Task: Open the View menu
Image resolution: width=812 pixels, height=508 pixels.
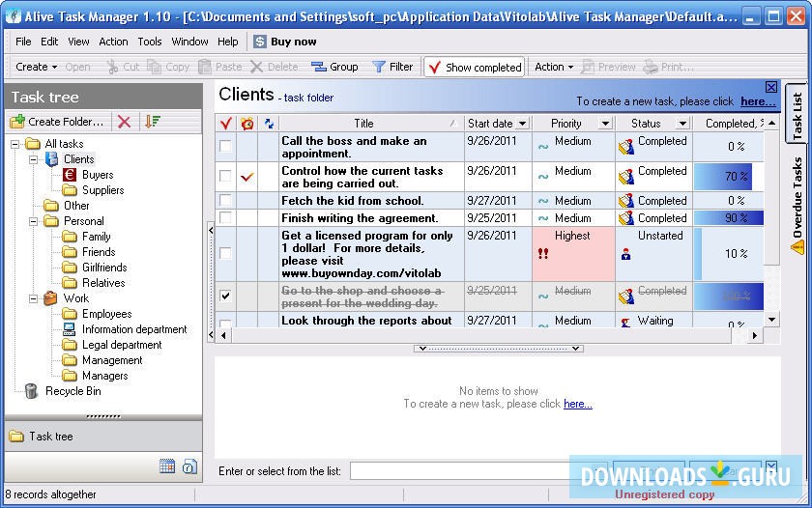Action: click(x=78, y=42)
